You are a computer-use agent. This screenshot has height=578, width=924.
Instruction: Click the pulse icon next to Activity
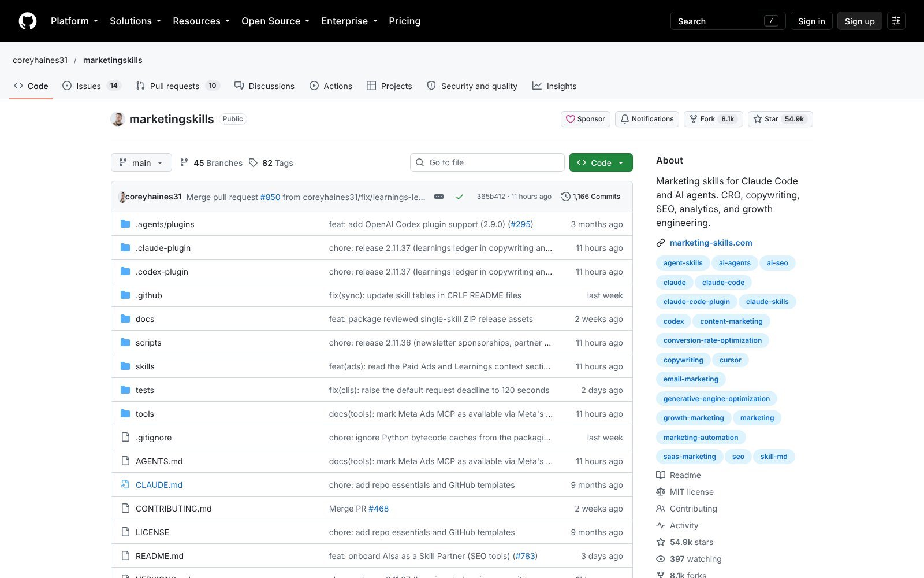pyautogui.click(x=661, y=525)
